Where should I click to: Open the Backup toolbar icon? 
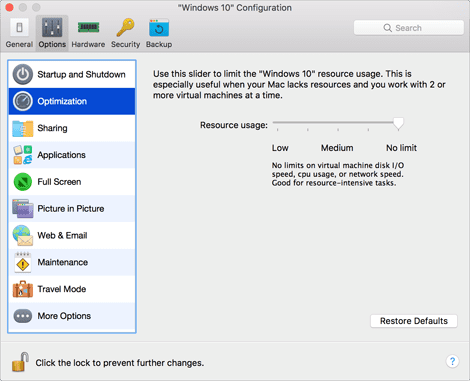click(159, 28)
